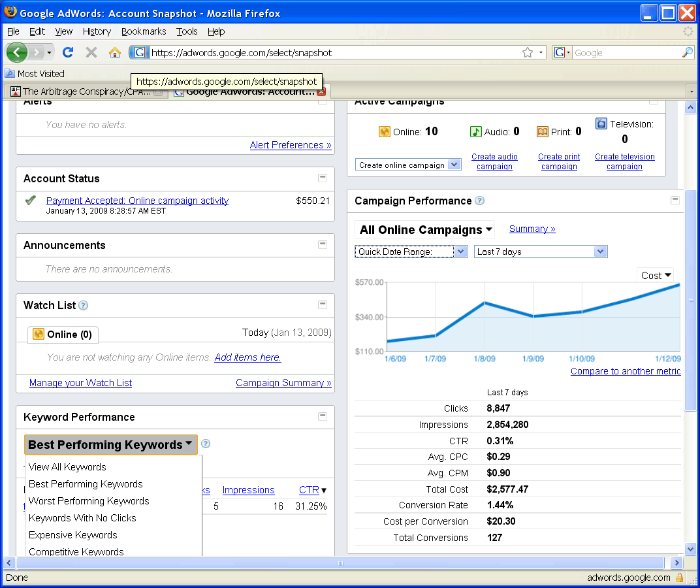
Task: Reload the page with the Refresh icon
Action: pyautogui.click(x=68, y=53)
